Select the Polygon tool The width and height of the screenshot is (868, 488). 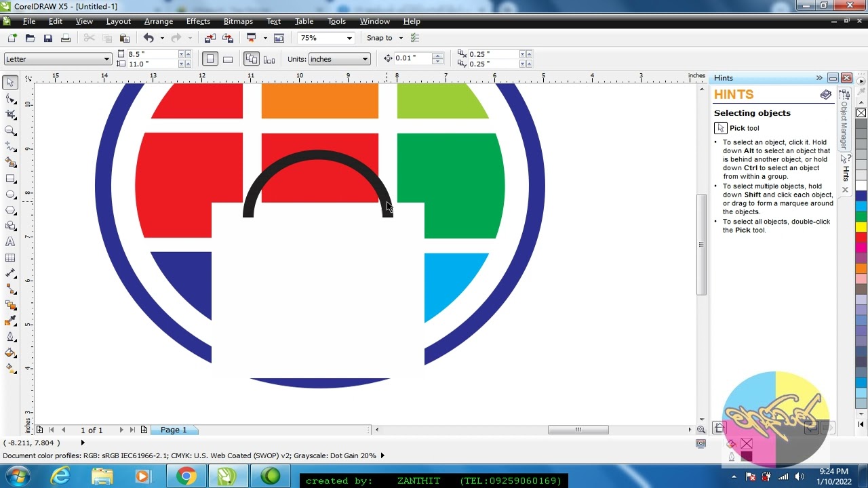coord(11,211)
